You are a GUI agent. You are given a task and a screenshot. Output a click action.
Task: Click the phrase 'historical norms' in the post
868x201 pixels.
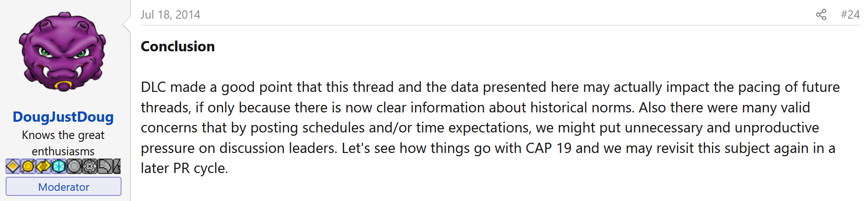(x=582, y=107)
